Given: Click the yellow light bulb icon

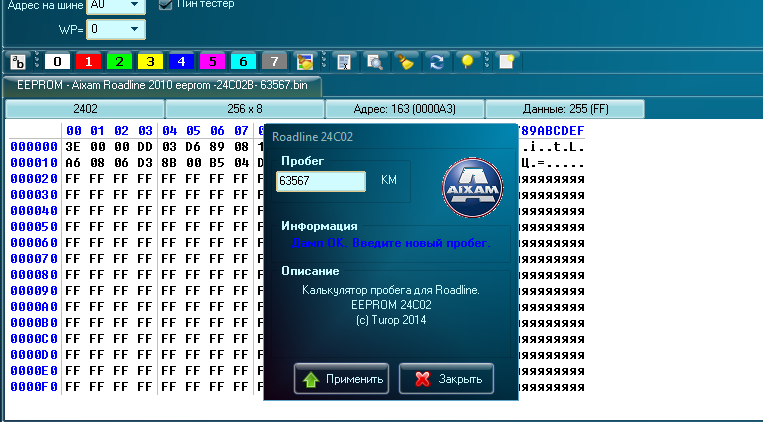Looking at the screenshot, I should (x=467, y=62).
